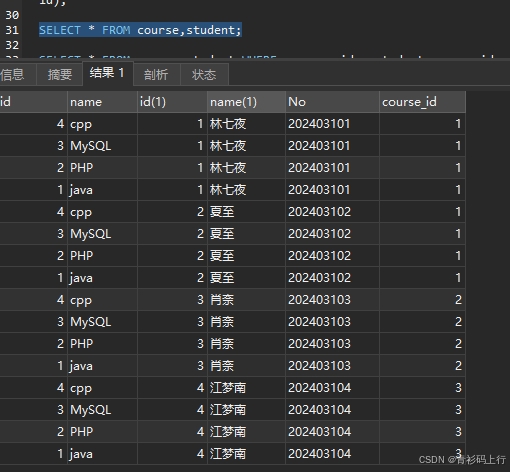Select the 江梦南 name in the MySQL row
The image size is (510, 472).
click(246, 410)
